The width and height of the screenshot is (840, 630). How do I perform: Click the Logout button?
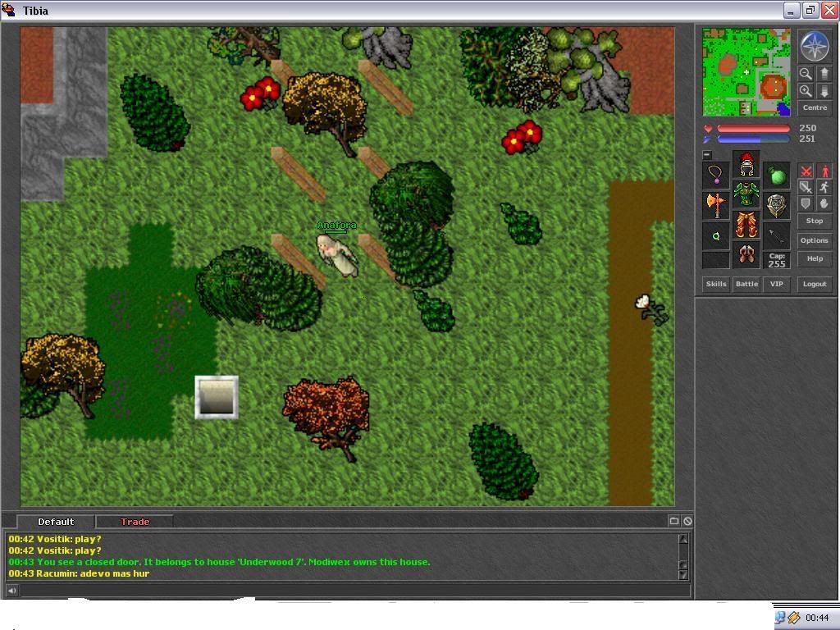pyautogui.click(x=815, y=284)
